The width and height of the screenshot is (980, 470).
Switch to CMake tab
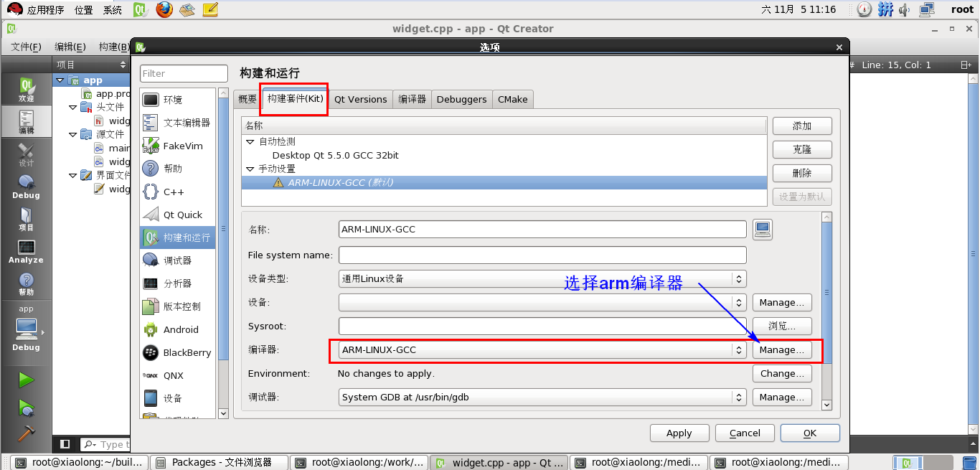tap(513, 100)
